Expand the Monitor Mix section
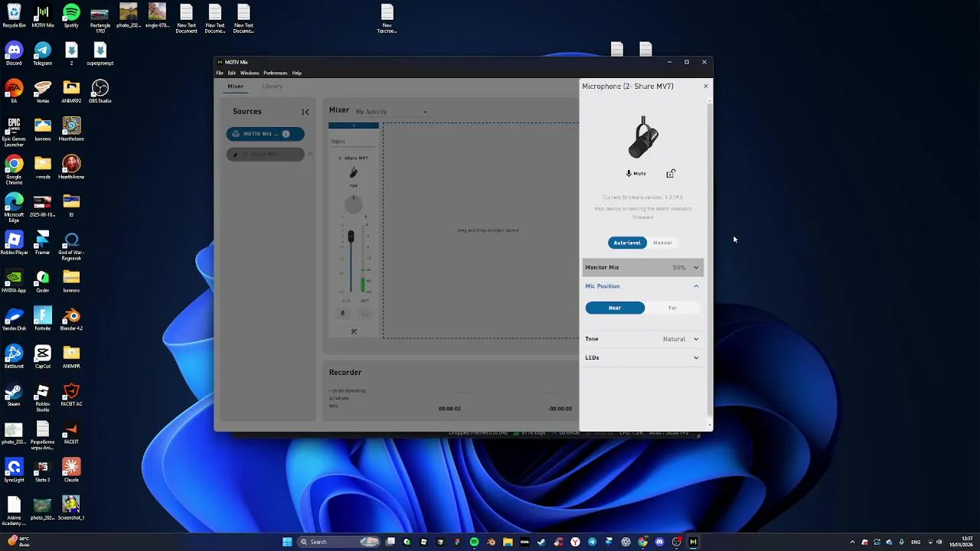This screenshot has width=980, height=551. pos(642,268)
